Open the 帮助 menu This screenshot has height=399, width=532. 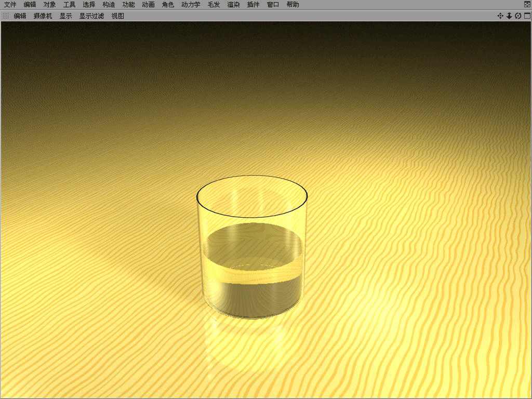292,5
